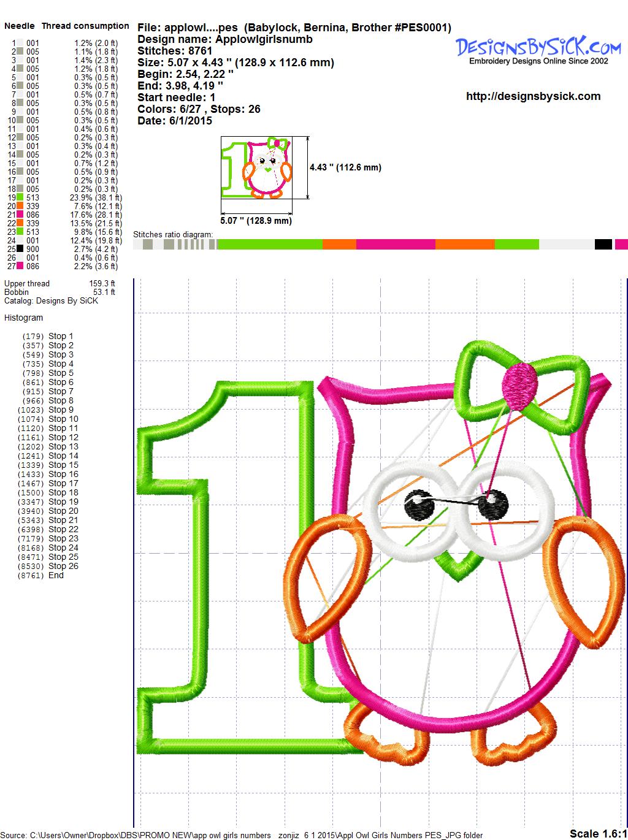Click the Stitches ratio diagram label
The width and height of the screenshot is (628, 840).
point(173,234)
